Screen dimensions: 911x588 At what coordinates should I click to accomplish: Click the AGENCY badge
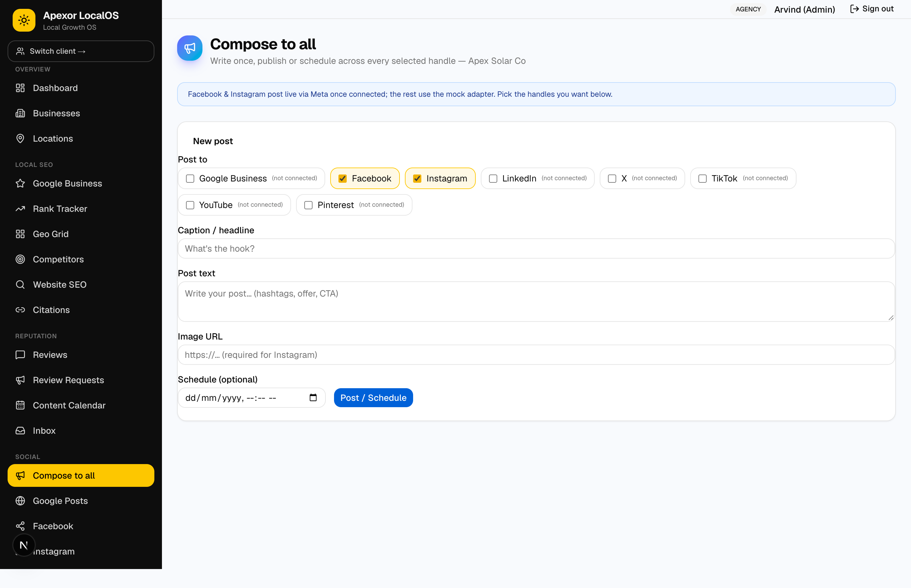748,9
